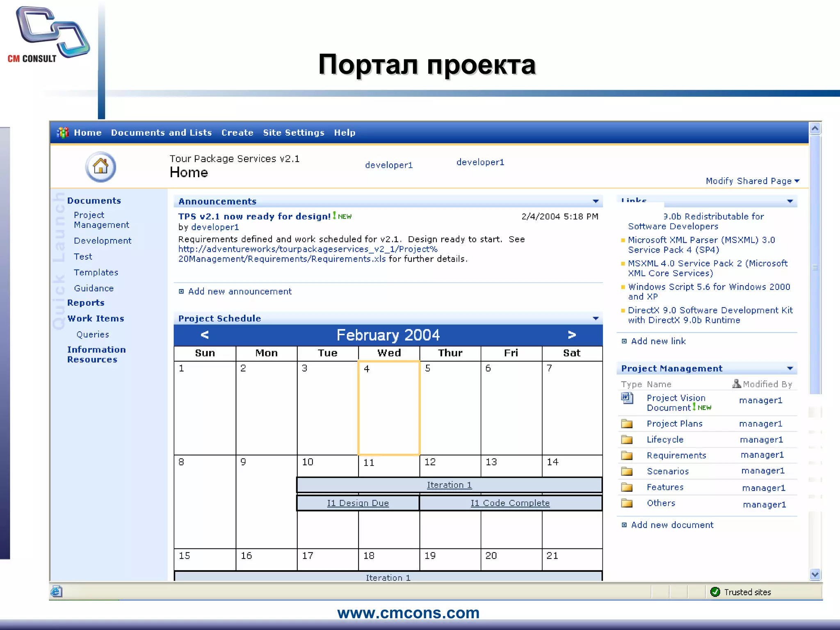Open the www.cmcons.com footer link

(x=408, y=613)
